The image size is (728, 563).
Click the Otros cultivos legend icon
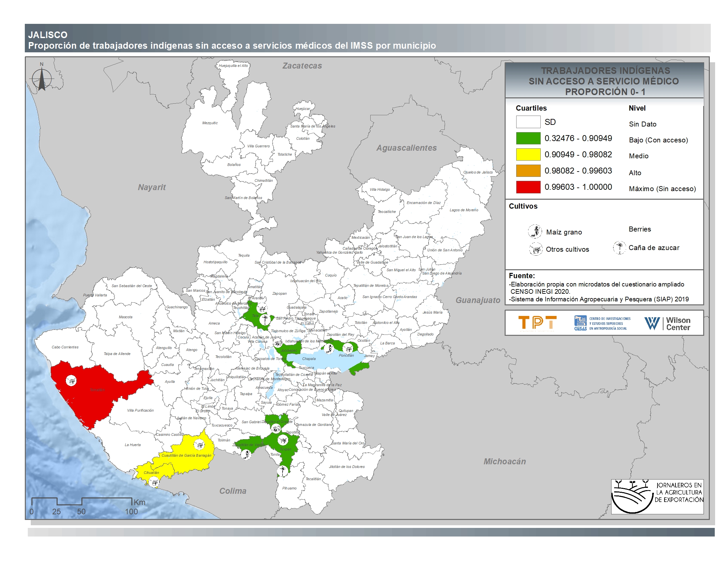pyautogui.click(x=536, y=249)
